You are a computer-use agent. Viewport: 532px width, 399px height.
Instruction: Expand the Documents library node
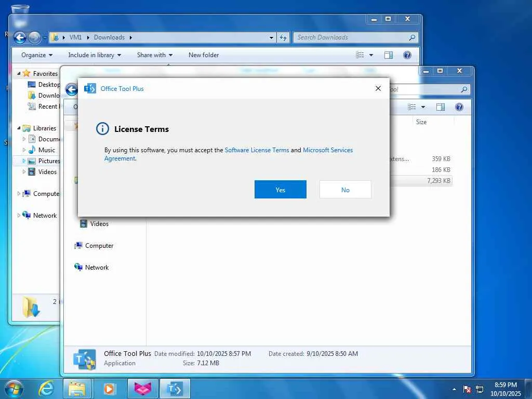[24, 139]
